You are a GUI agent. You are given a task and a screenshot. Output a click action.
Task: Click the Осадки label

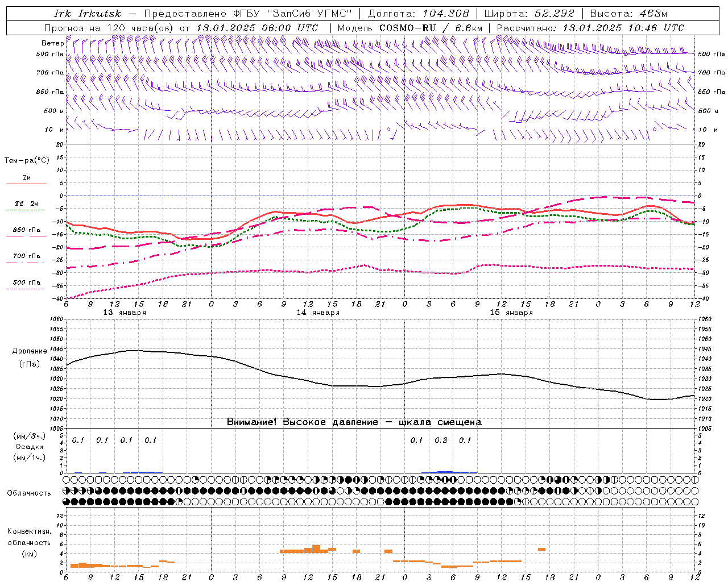[29, 447]
